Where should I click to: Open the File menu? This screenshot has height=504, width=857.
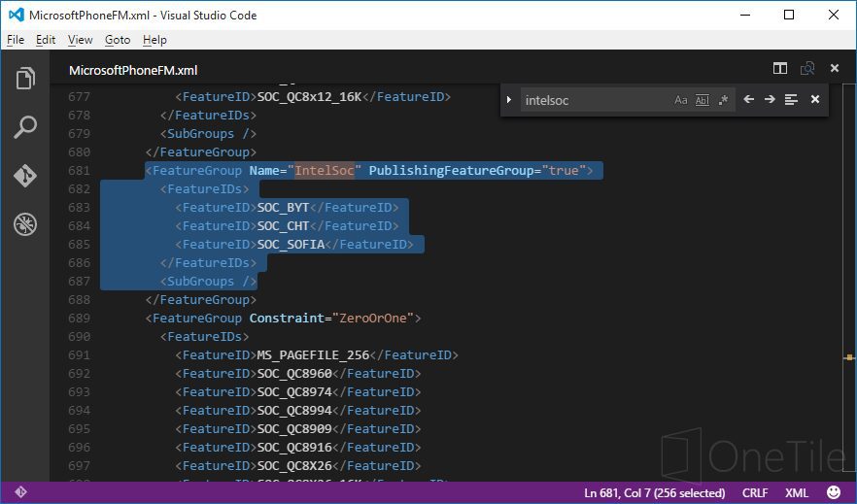pos(16,40)
